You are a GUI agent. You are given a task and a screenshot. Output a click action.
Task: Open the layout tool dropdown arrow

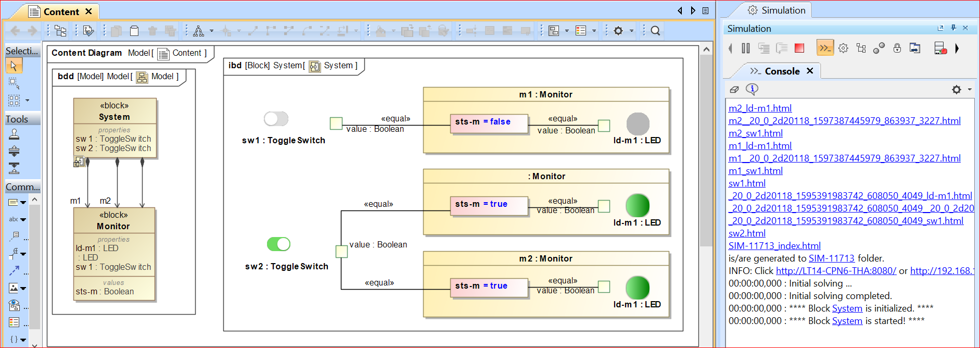coord(211,31)
